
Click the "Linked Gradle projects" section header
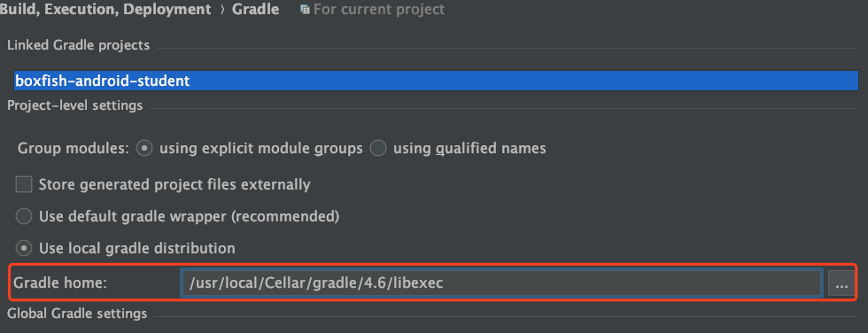(79, 45)
